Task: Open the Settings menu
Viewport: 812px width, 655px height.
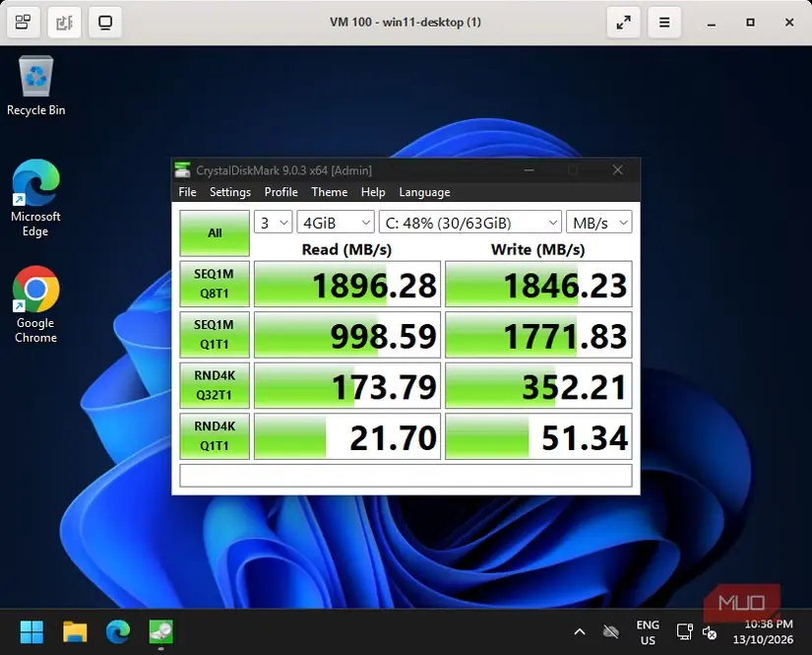Action: click(x=230, y=192)
